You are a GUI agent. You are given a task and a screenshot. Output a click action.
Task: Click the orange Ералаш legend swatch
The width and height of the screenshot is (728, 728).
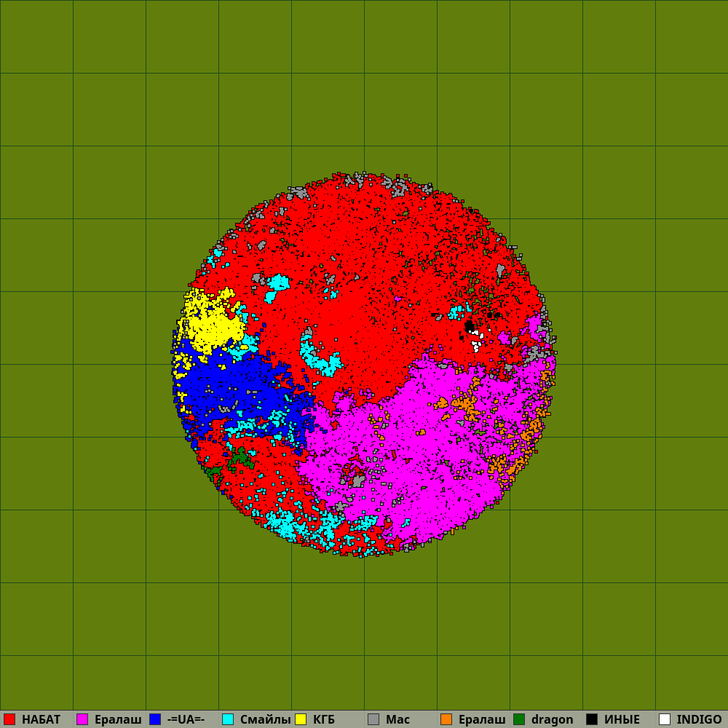point(446,719)
